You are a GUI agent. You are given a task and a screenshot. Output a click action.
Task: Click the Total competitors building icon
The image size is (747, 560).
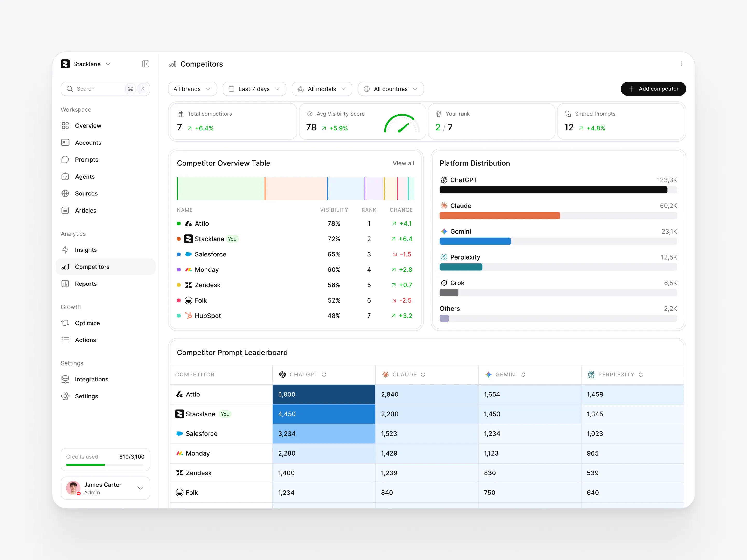tap(180, 114)
